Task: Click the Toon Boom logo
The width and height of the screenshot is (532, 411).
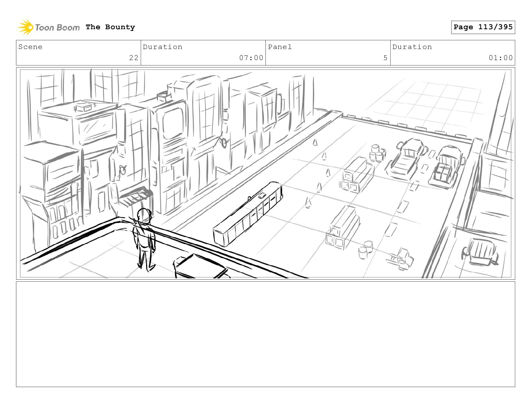Action: pyautogui.click(x=49, y=27)
